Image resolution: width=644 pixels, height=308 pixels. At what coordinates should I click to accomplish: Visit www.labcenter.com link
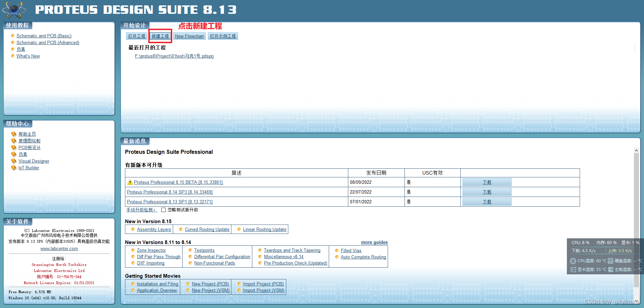click(x=59, y=248)
